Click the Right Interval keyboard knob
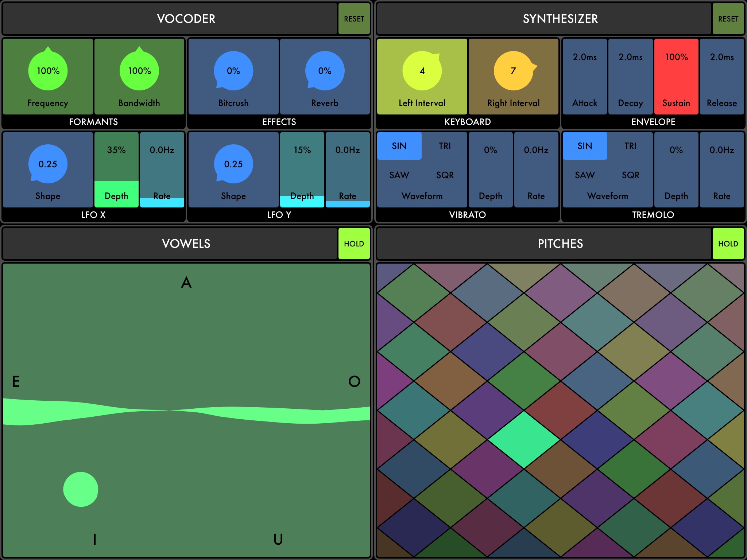The width and height of the screenshot is (747, 560). (x=513, y=71)
